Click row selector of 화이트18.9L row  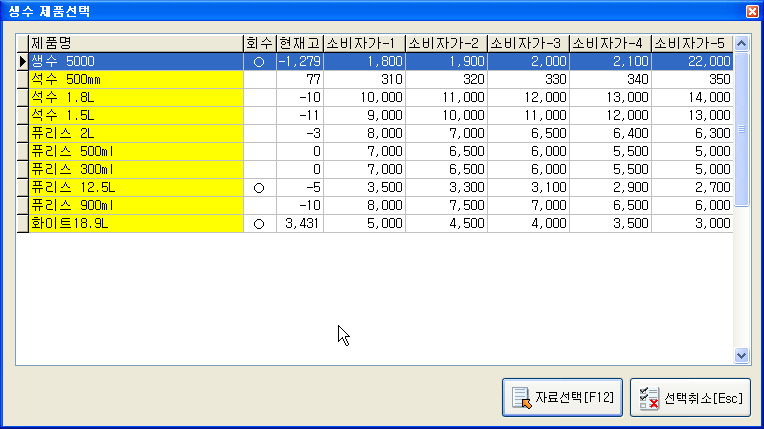[23, 224]
